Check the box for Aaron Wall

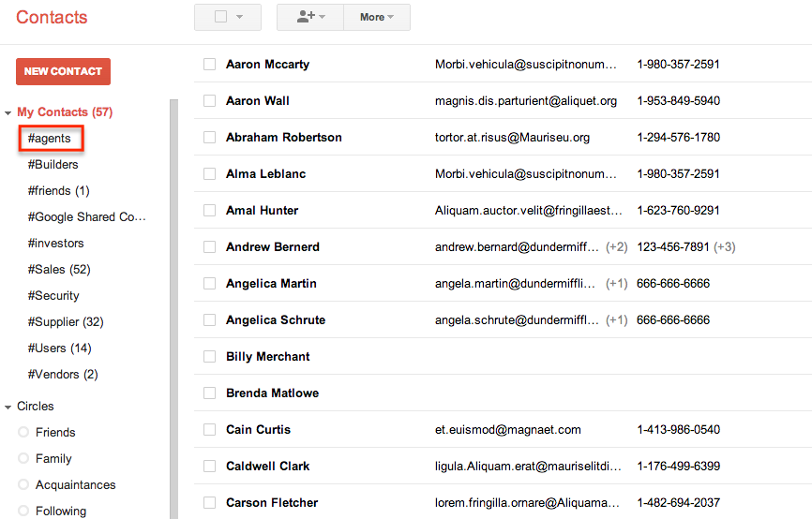tap(209, 101)
